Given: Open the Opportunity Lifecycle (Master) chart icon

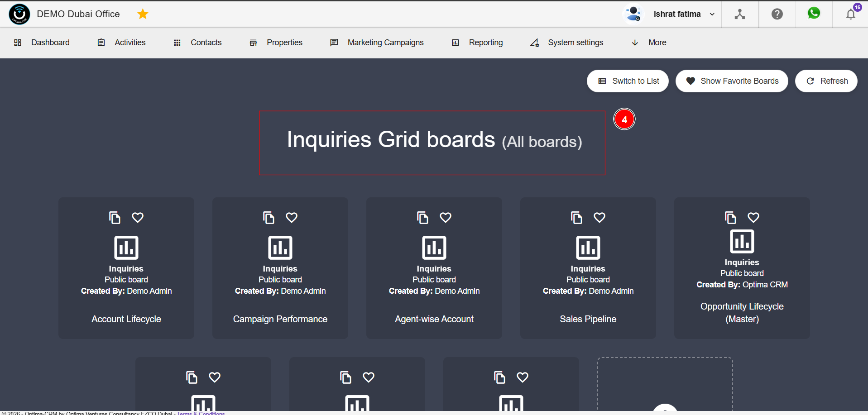Looking at the screenshot, I should (x=742, y=241).
